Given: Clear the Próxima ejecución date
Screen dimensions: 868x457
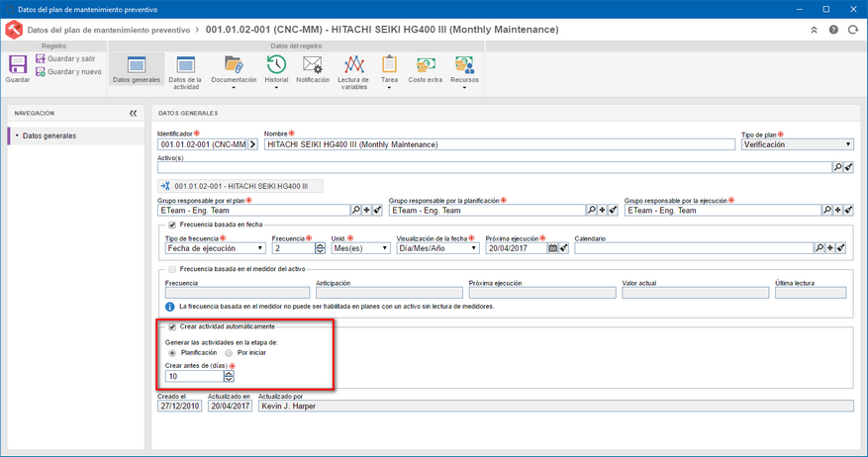Looking at the screenshot, I should (x=563, y=248).
